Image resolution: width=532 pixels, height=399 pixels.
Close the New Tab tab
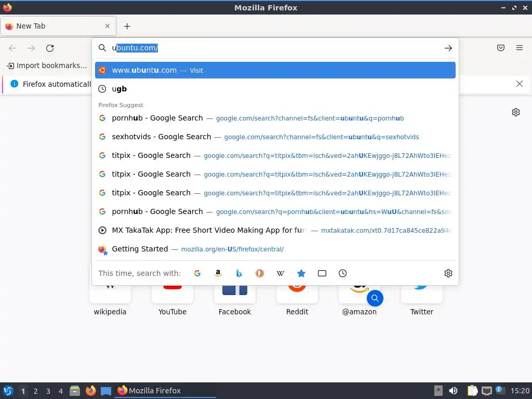pos(108,26)
